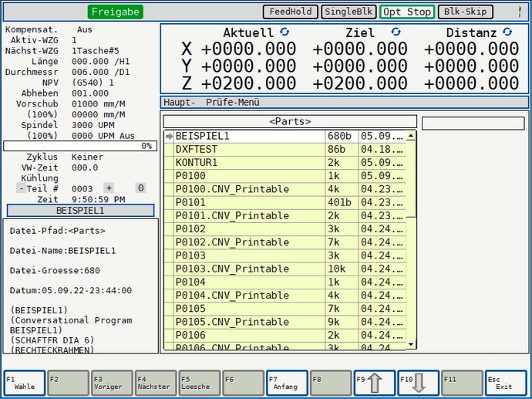Click the F7 Anfang softkey
Screen dimensions: 532x399
click(x=287, y=383)
